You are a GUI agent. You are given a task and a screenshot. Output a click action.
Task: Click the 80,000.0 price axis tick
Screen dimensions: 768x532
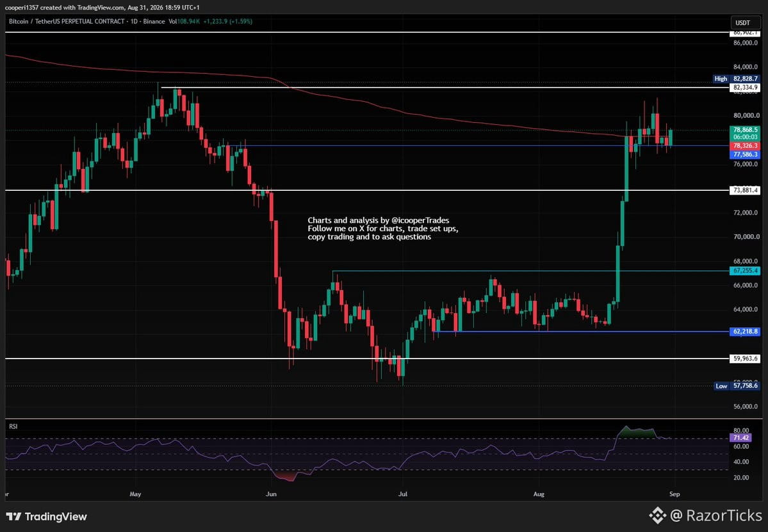pyautogui.click(x=746, y=115)
